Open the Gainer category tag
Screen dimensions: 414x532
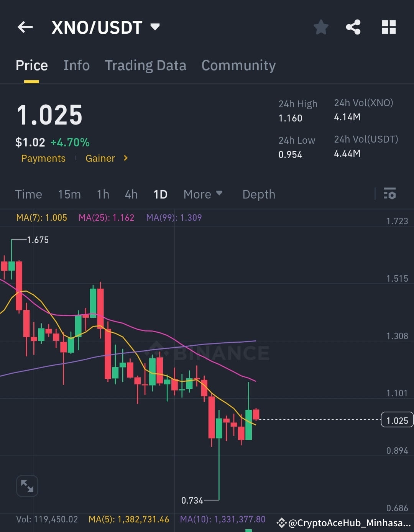[100, 158]
